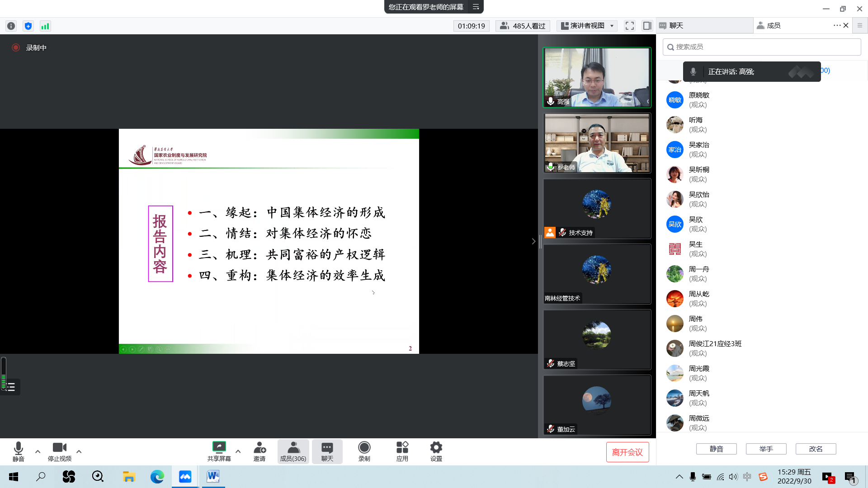This screenshot has height=488, width=868.
Task: Click the meeting info icon
Action: [x=11, y=26]
